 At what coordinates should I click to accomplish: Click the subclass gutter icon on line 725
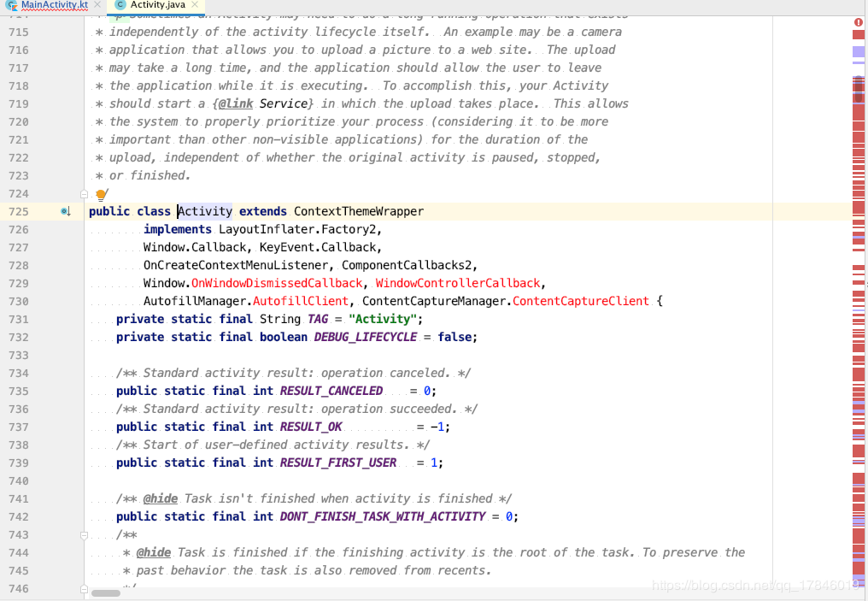pyautogui.click(x=65, y=212)
